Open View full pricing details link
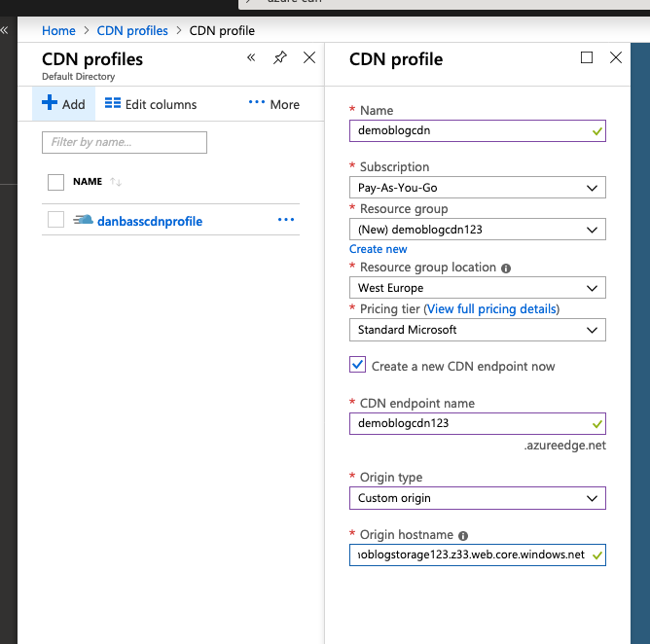650x644 pixels. click(x=491, y=309)
